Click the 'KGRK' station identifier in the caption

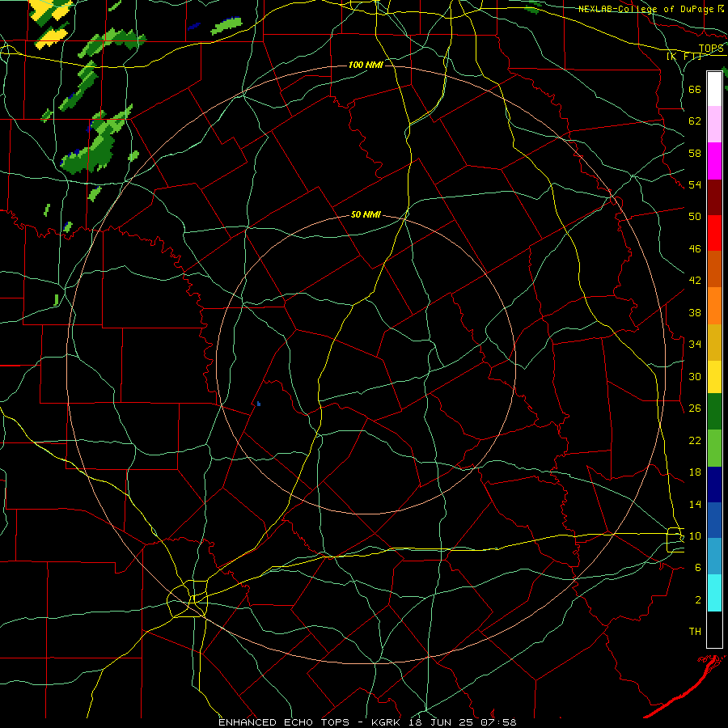point(387,722)
